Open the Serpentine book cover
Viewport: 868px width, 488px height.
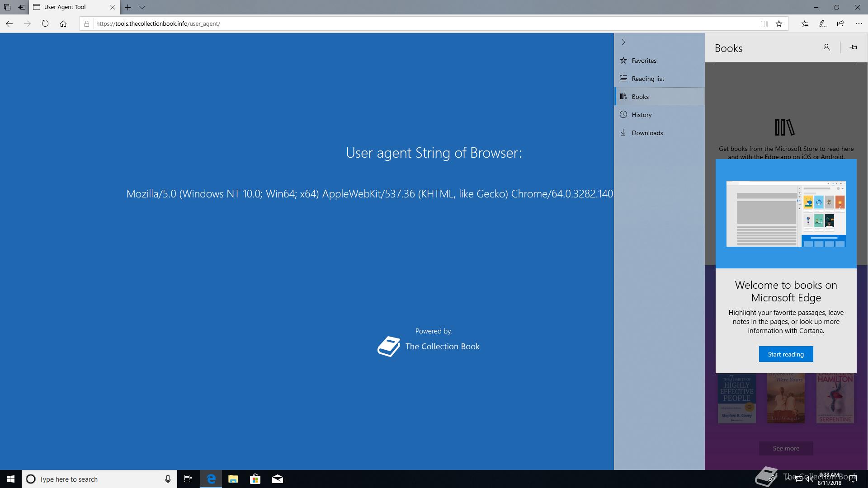(x=835, y=399)
